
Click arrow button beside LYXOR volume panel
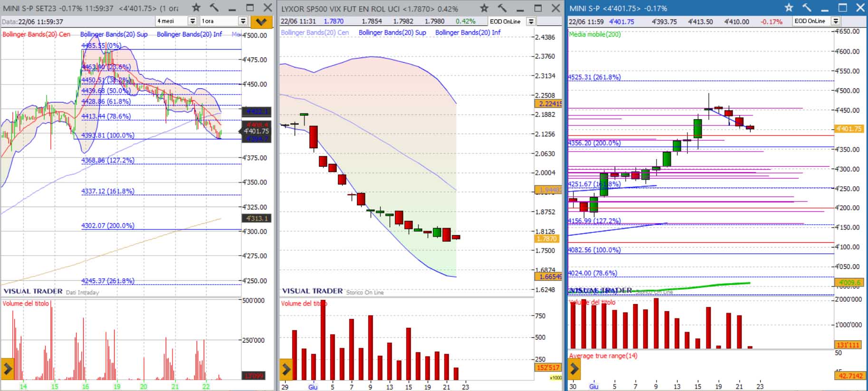(286, 368)
